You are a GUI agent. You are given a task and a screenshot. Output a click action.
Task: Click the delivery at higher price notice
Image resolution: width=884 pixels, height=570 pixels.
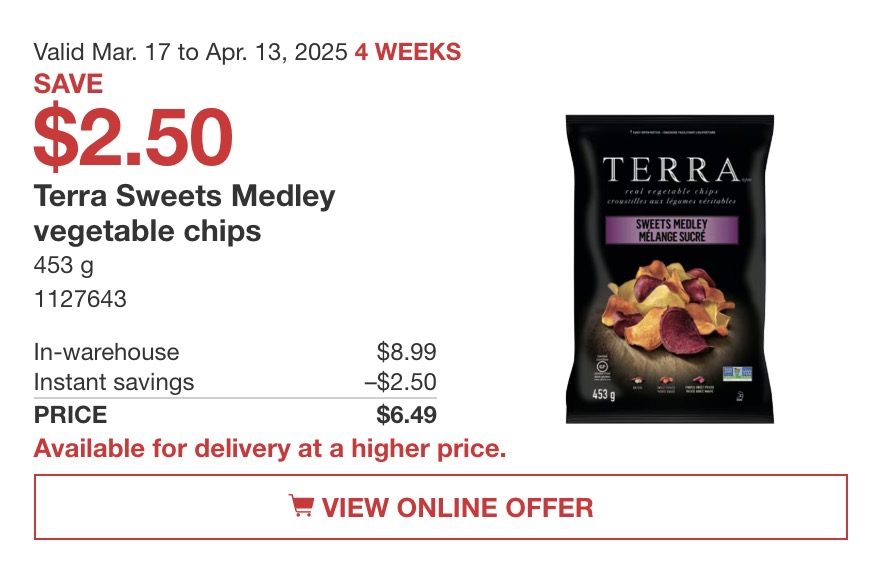[x=270, y=449]
